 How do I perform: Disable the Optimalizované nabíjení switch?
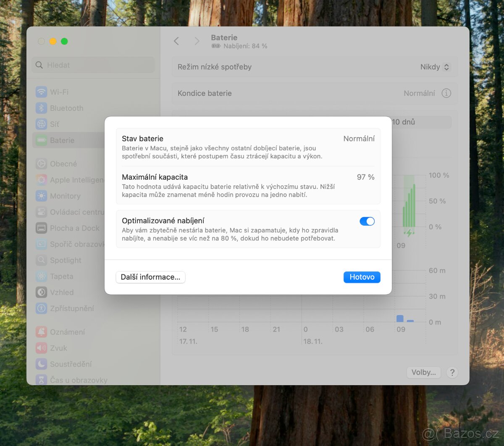click(x=367, y=221)
